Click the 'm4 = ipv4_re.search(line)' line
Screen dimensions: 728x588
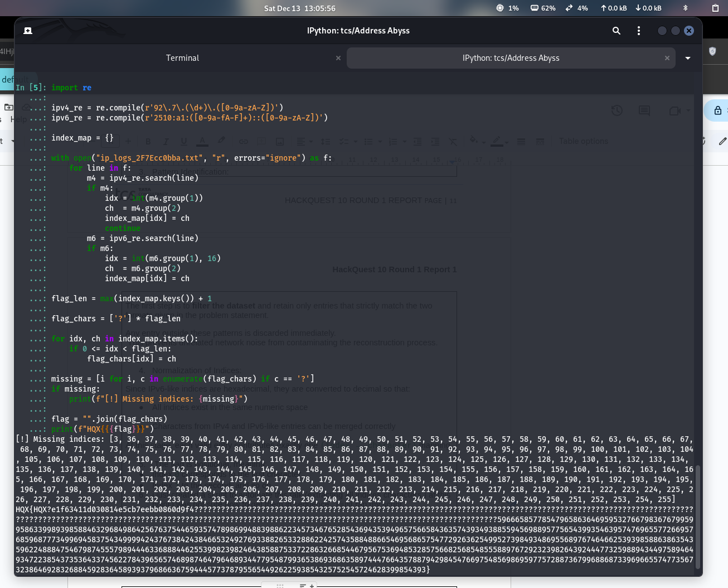(143, 178)
